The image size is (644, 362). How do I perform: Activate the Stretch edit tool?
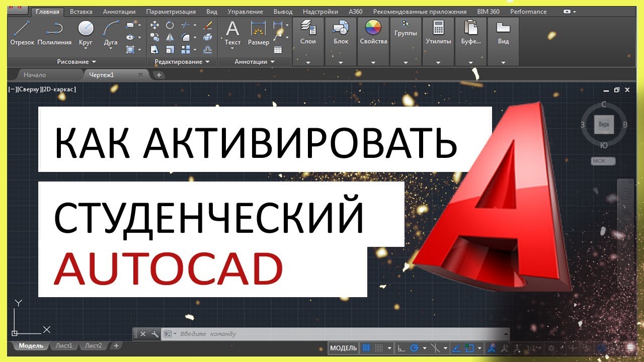(154, 49)
